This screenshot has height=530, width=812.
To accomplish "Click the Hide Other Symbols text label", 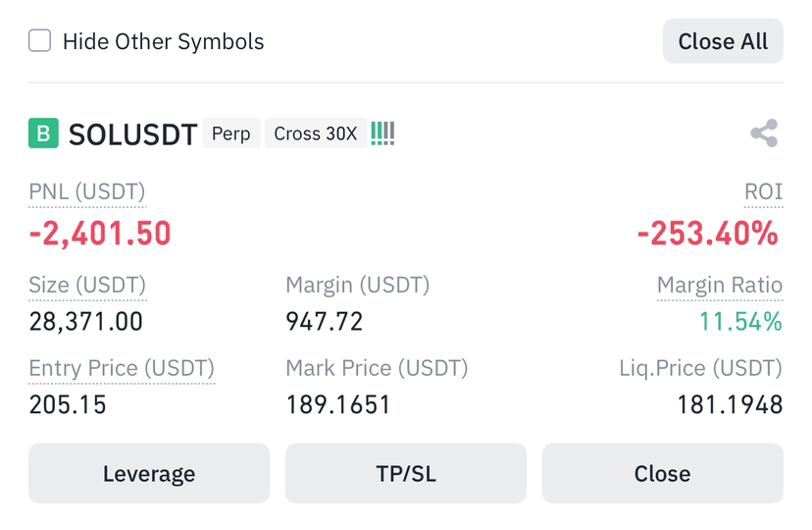I will pos(163,41).
